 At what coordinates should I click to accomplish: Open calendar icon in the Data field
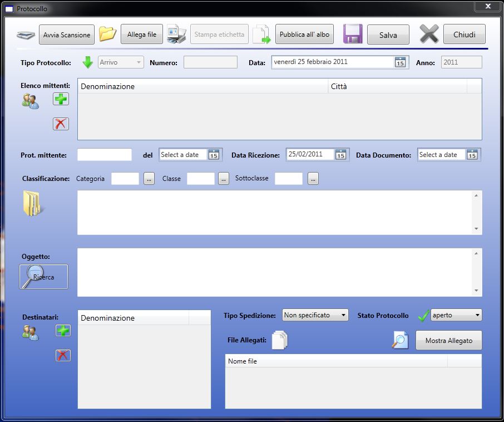coord(400,62)
